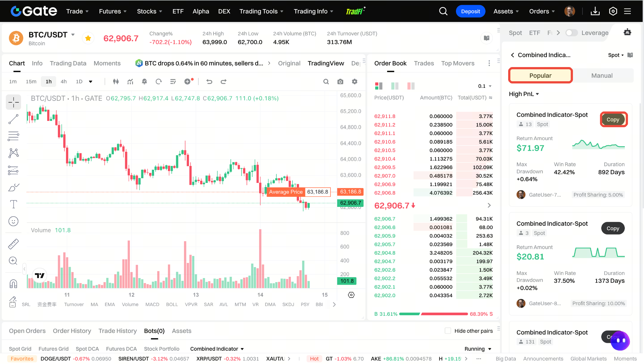Image resolution: width=644 pixels, height=364 pixels.
Task: Open the Spot market type dropdown
Action: pyautogui.click(x=616, y=55)
